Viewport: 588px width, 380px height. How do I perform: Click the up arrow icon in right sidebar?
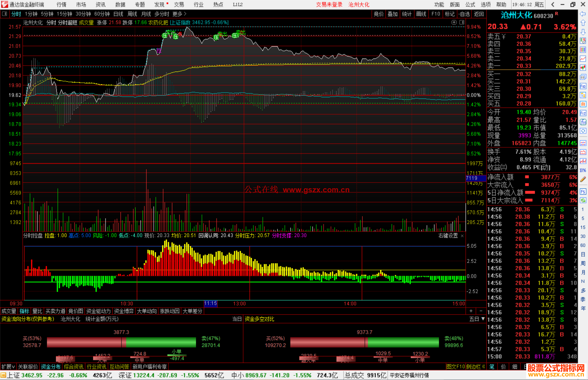583,23
